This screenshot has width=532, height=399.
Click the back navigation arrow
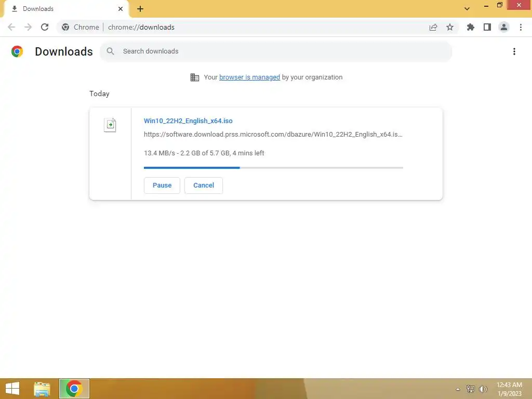tap(11, 27)
